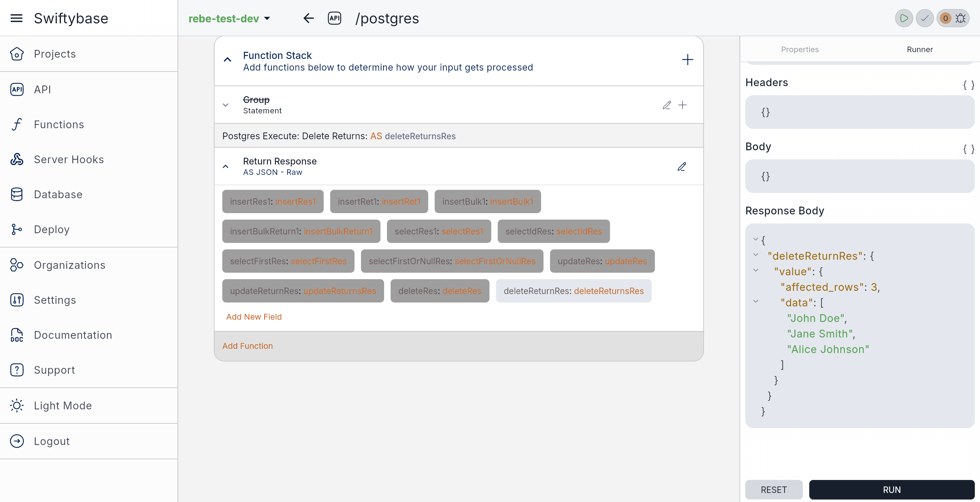Click the Organizations icon
Image resolution: width=980 pixels, height=502 pixels.
pos(17,265)
